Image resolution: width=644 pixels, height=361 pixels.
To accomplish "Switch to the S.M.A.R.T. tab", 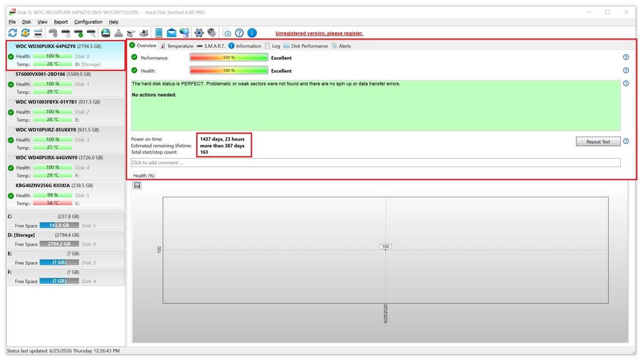I will click(x=211, y=46).
